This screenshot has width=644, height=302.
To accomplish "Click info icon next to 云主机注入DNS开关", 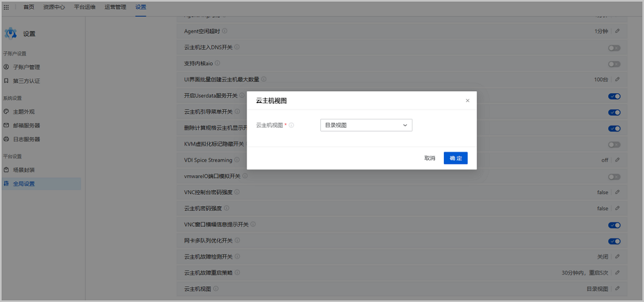I will click(x=237, y=47).
